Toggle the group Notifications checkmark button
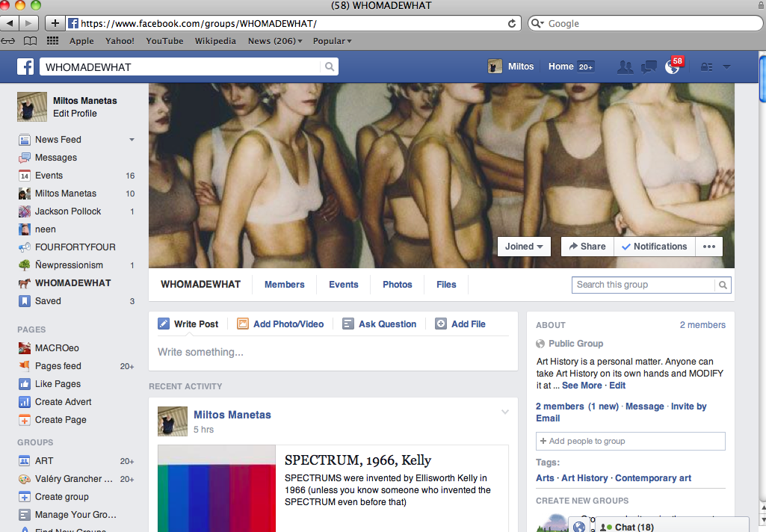 click(654, 247)
